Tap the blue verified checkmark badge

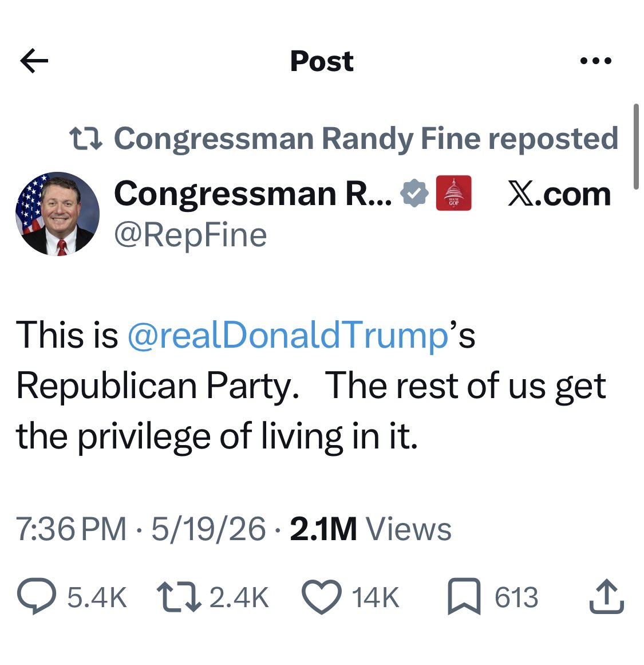414,194
